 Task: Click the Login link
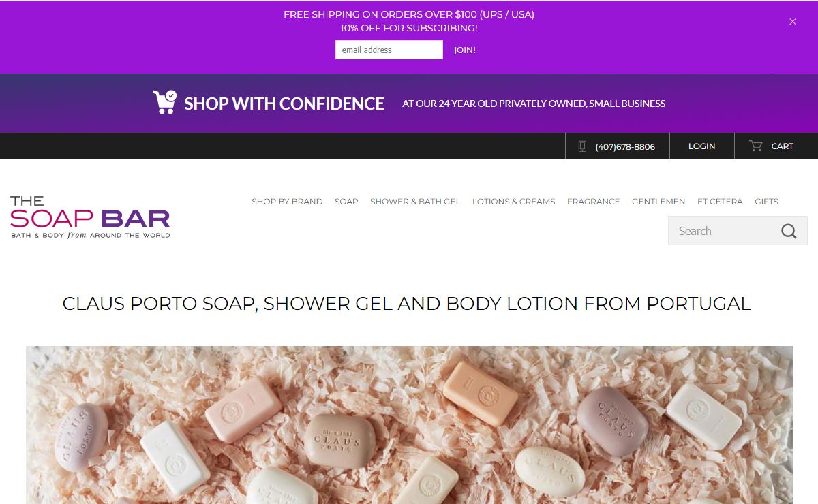(701, 146)
